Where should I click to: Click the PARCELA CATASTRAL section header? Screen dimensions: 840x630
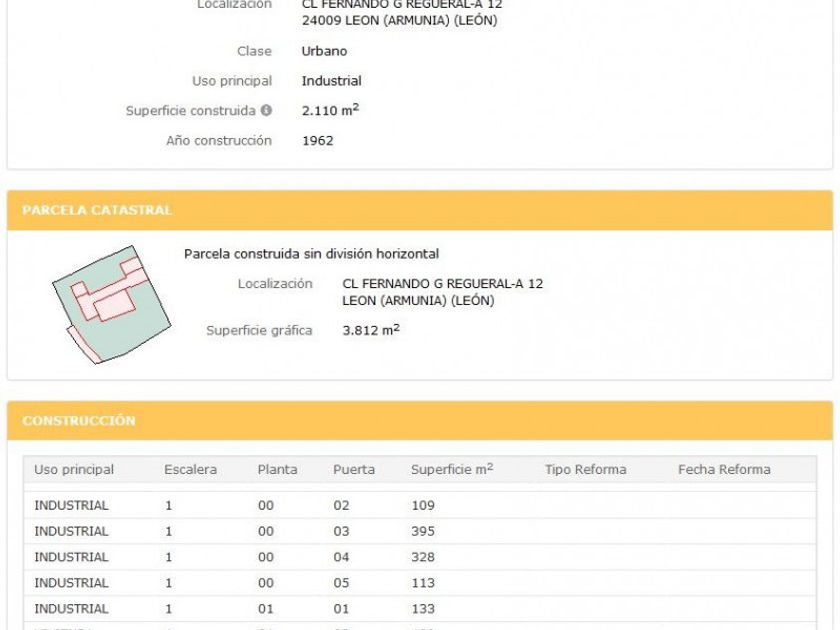[420, 210]
